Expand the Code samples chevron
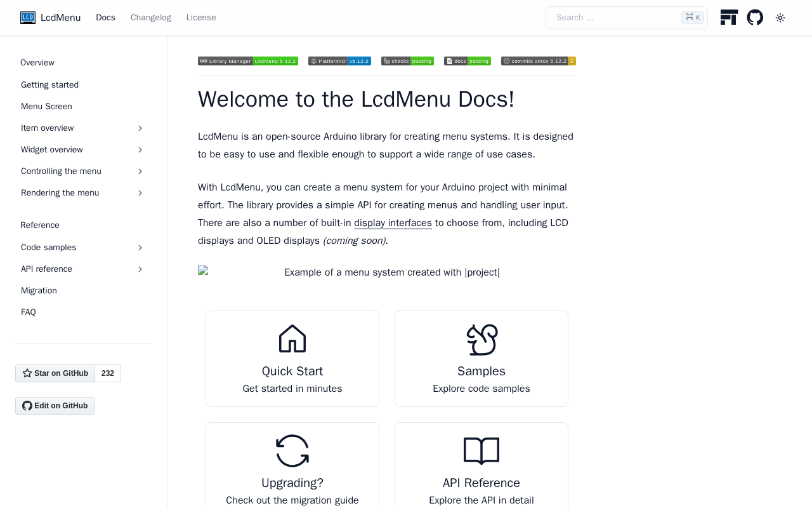The image size is (812, 508). click(141, 248)
